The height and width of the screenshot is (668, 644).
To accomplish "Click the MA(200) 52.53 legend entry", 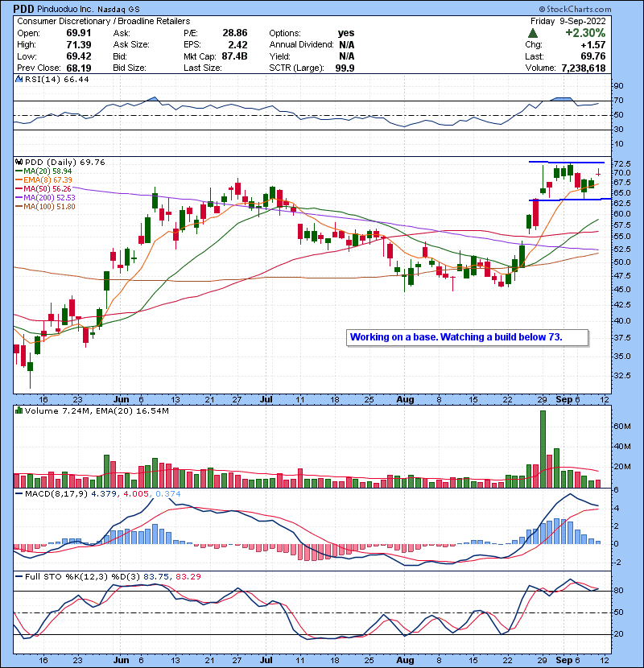I will (45, 198).
